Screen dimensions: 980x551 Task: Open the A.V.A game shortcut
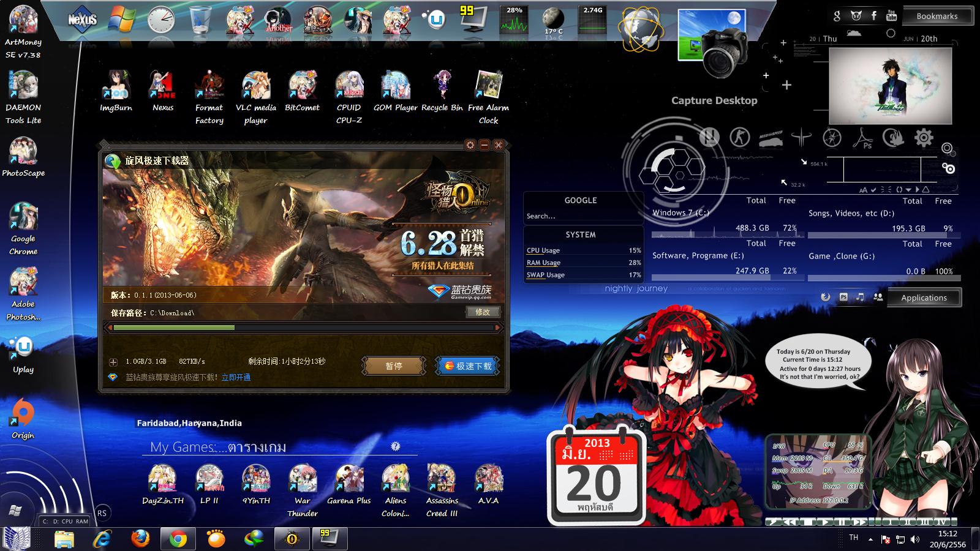[x=489, y=484]
